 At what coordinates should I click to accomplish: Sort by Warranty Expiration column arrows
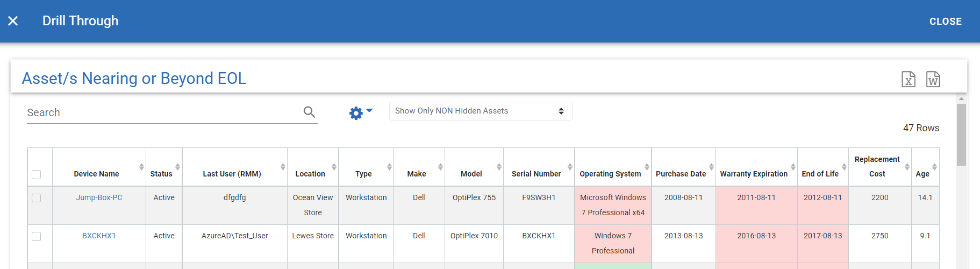[793, 167]
